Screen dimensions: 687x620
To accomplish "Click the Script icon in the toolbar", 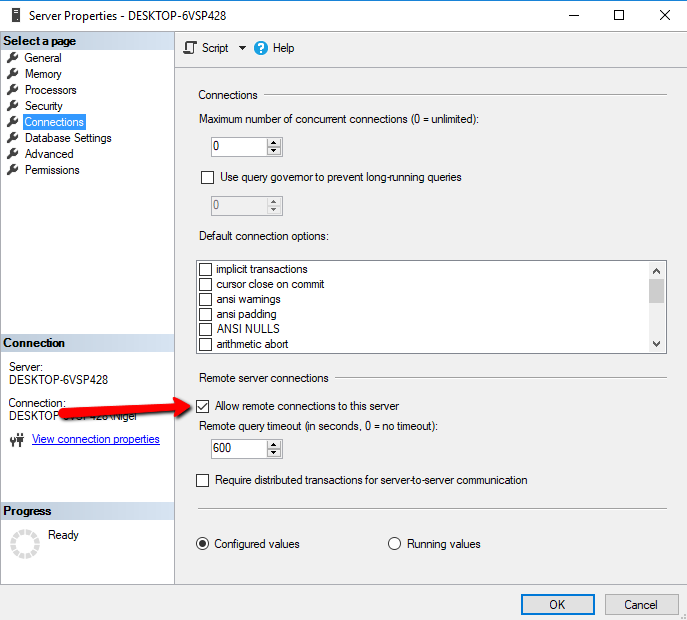I will [190, 48].
